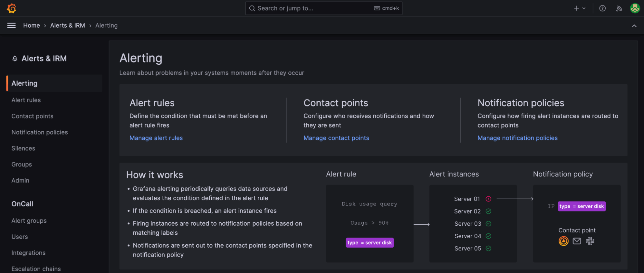Click the Learn about problems subtitle text
Viewport: 644px width, 273px height.
[212, 73]
